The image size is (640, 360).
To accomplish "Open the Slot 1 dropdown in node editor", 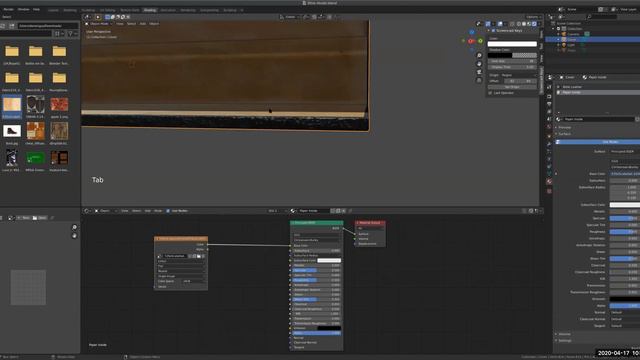I will pos(276,211).
